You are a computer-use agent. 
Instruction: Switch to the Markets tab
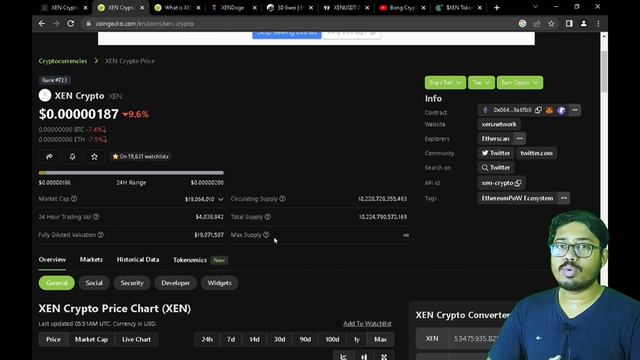point(91,260)
